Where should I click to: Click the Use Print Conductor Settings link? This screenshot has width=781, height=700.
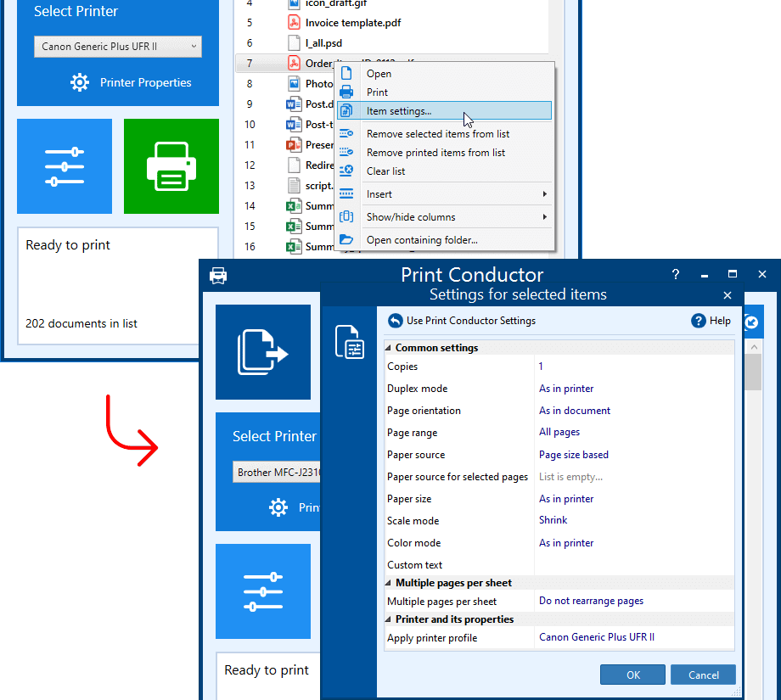470,321
